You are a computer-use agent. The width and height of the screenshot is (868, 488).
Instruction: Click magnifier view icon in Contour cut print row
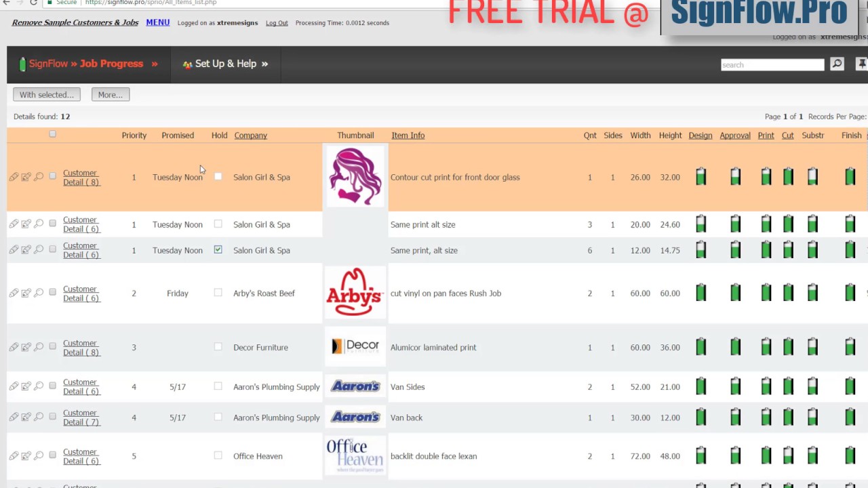[39, 177]
